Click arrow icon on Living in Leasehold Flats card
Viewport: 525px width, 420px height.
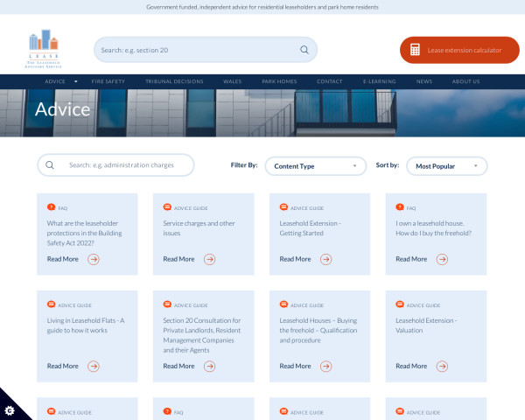94,366
